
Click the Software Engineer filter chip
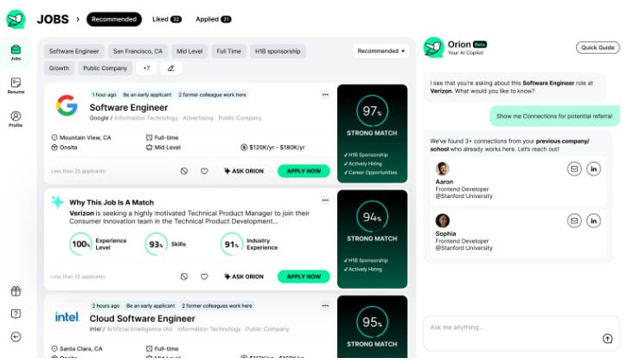(74, 51)
